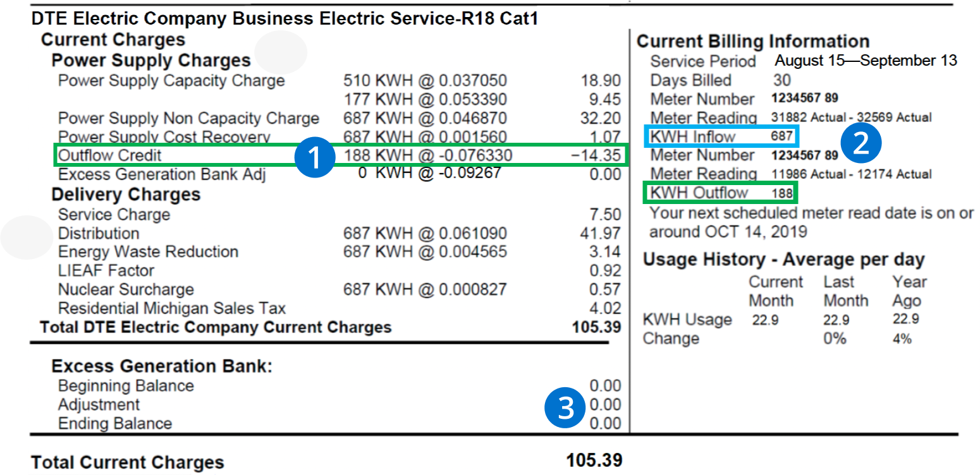
Task: Click the 'KWH Inflow' label
Action: [693, 136]
